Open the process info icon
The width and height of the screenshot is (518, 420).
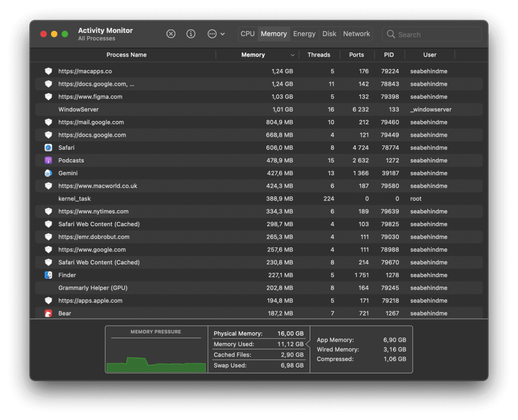click(191, 34)
